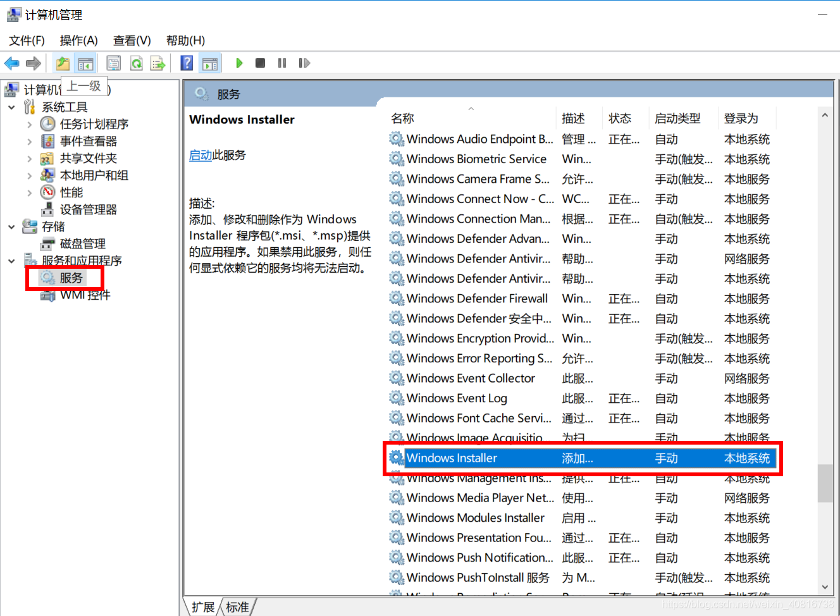Screen dimensions: 840x616
Task: Click the Up One Level folder icon
Action: (63, 63)
